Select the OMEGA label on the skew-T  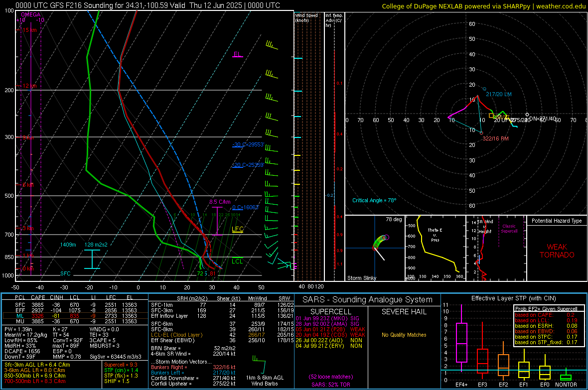pos(31,14)
